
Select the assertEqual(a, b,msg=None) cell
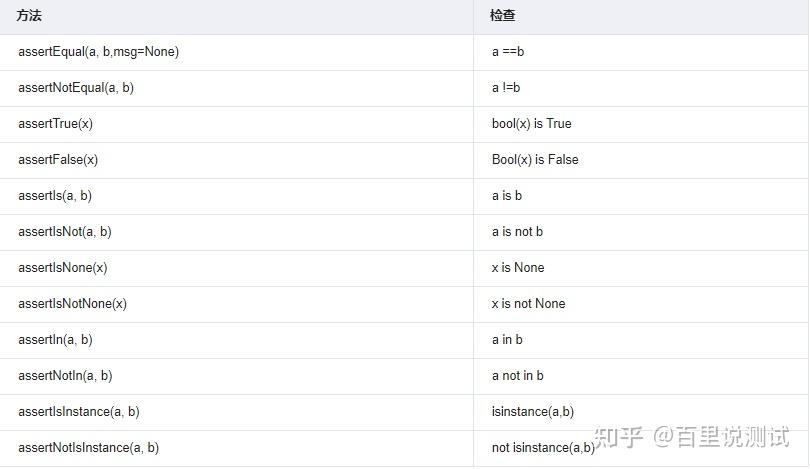click(98, 51)
